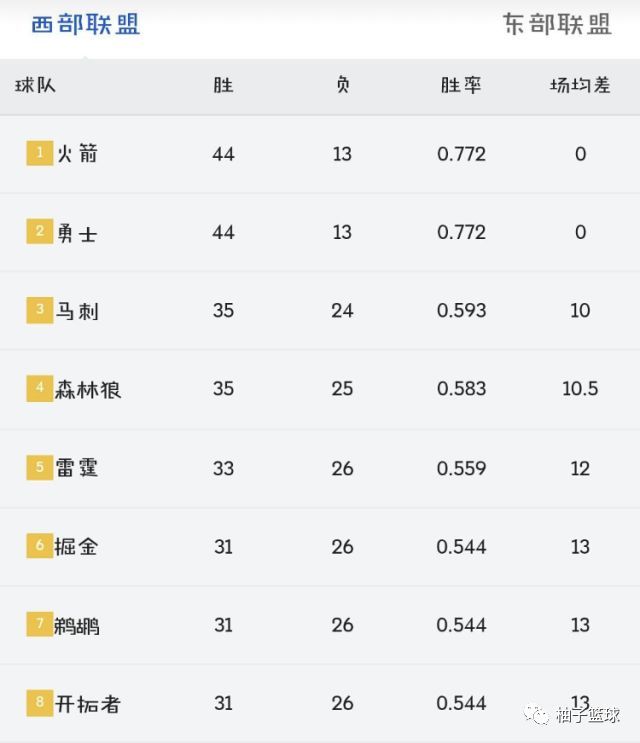Click the rank 1 yellow badge
Screen dimensions: 640x743
pyautogui.click(x=40, y=153)
